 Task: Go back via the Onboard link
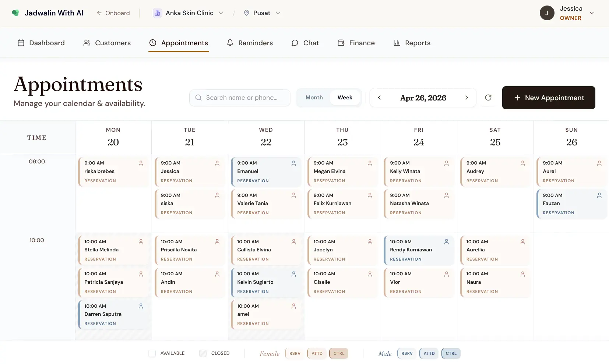(114, 13)
